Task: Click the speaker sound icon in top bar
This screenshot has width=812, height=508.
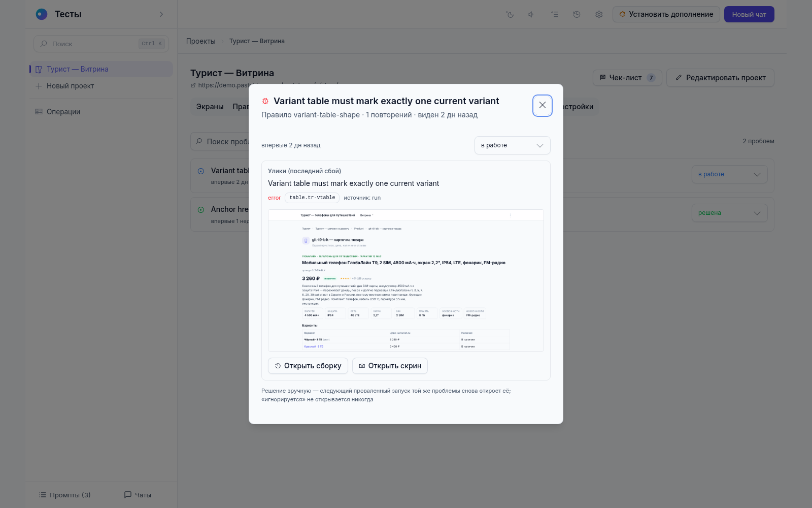Action: click(531, 14)
